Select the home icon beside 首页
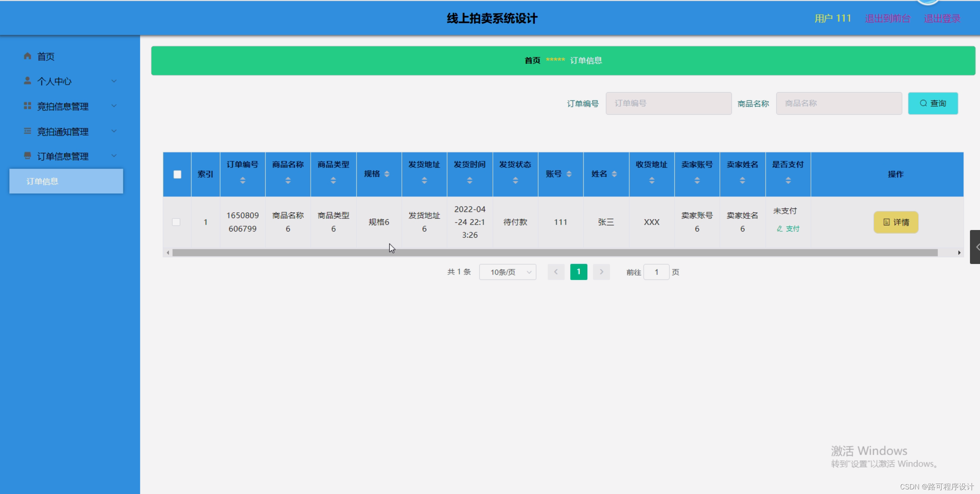Viewport: 980px width, 494px height. 27,56
